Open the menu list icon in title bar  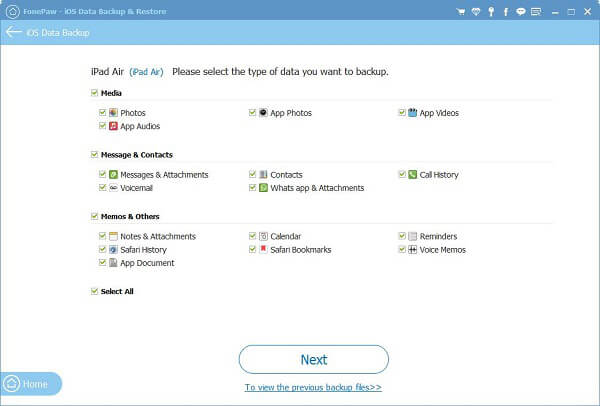coord(536,12)
